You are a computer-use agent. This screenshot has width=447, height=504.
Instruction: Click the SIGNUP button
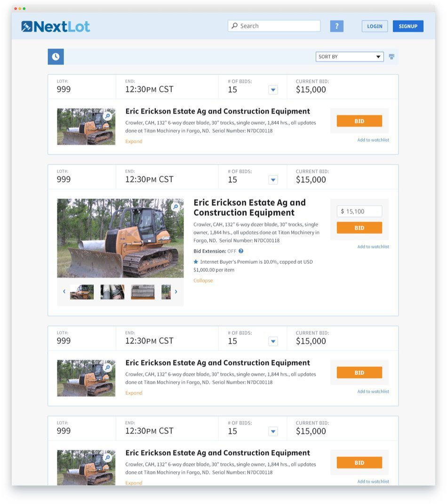coord(408,26)
